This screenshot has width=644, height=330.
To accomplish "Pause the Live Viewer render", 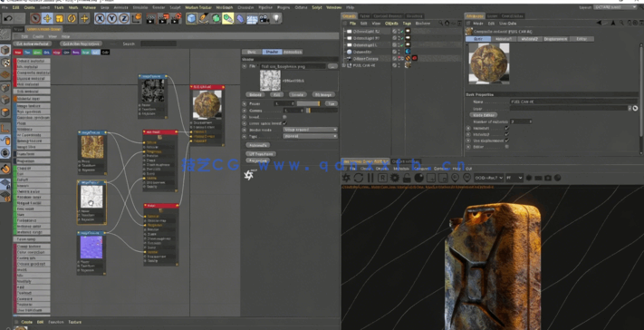I will (x=370, y=178).
